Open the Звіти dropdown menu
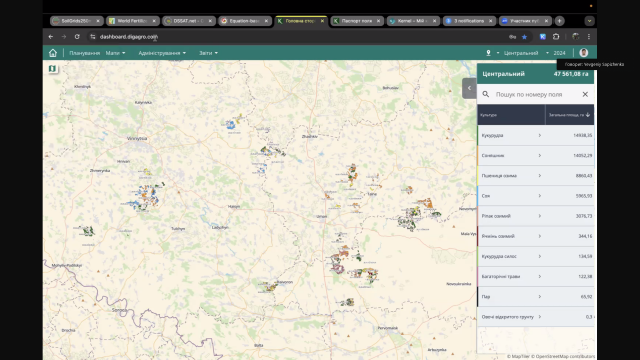 pyautogui.click(x=208, y=53)
